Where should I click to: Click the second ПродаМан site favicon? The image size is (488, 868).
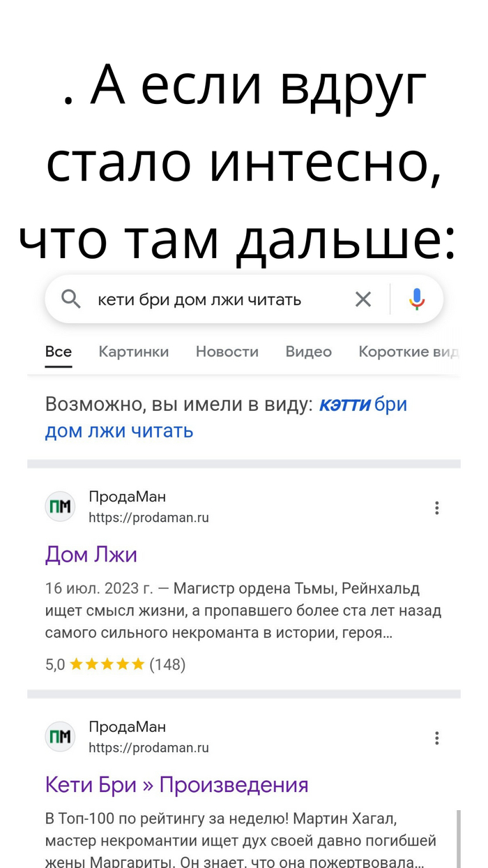(x=60, y=737)
